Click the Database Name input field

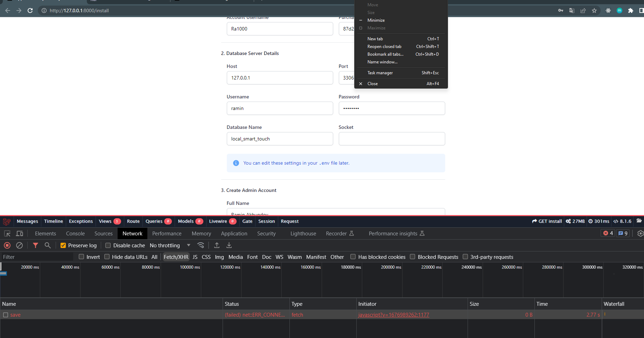click(x=280, y=139)
